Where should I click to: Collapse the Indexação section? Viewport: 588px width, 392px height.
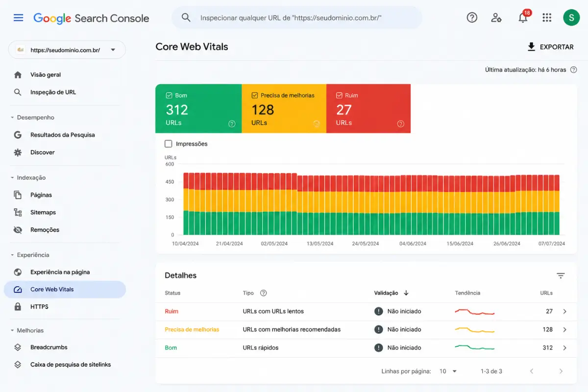[x=28, y=178]
